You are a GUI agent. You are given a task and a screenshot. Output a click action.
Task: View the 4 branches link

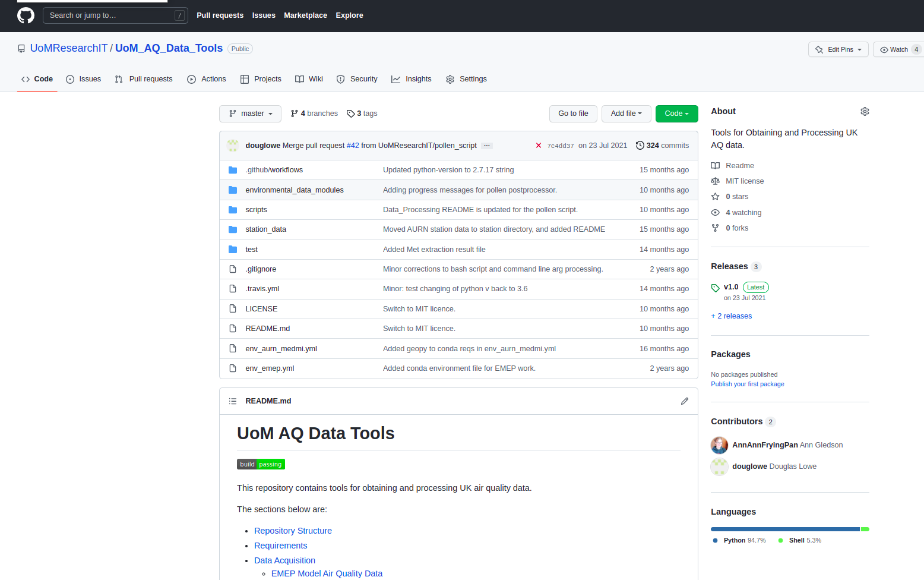point(314,114)
